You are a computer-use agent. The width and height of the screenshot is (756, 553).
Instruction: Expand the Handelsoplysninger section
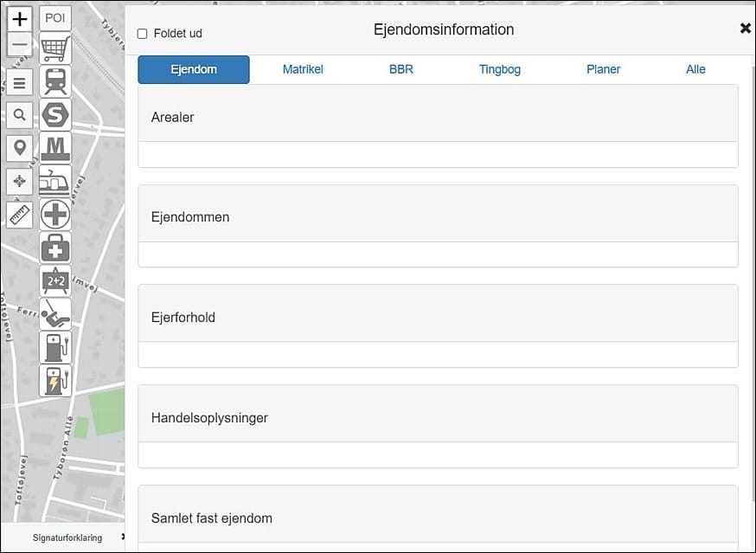click(x=438, y=414)
